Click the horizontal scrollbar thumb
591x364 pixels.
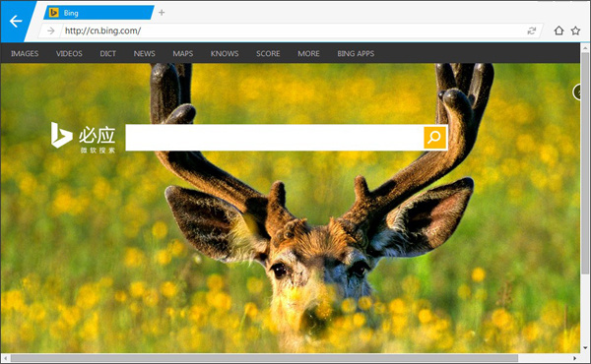[264, 358]
